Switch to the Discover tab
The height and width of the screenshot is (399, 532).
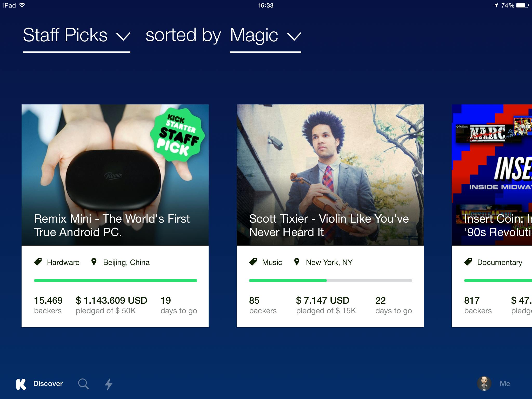point(48,383)
